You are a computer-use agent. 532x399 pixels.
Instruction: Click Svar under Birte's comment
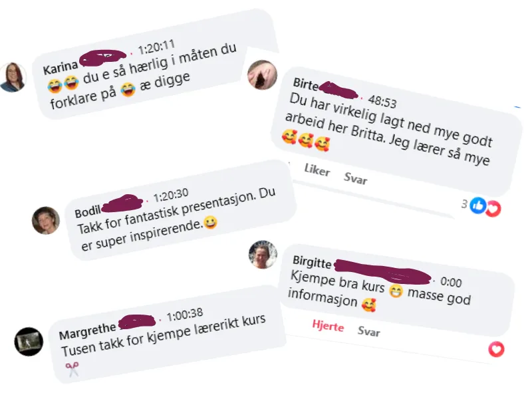click(355, 178)
